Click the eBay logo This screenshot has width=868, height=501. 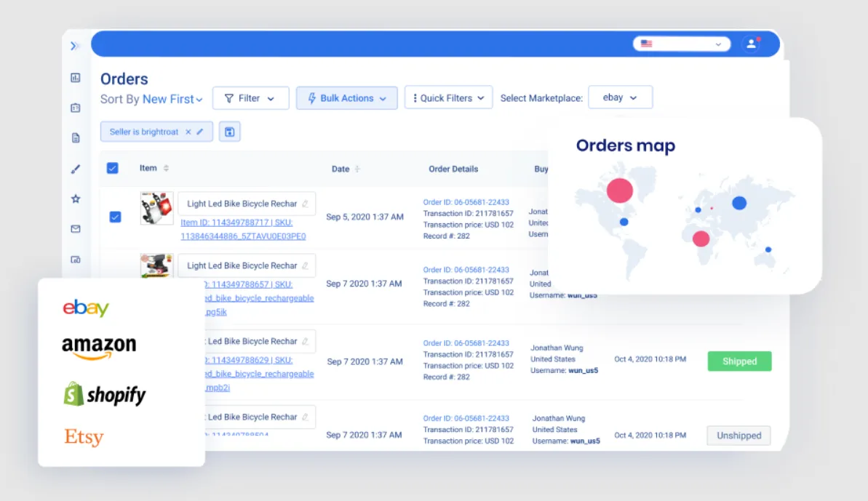click(86, 308)
